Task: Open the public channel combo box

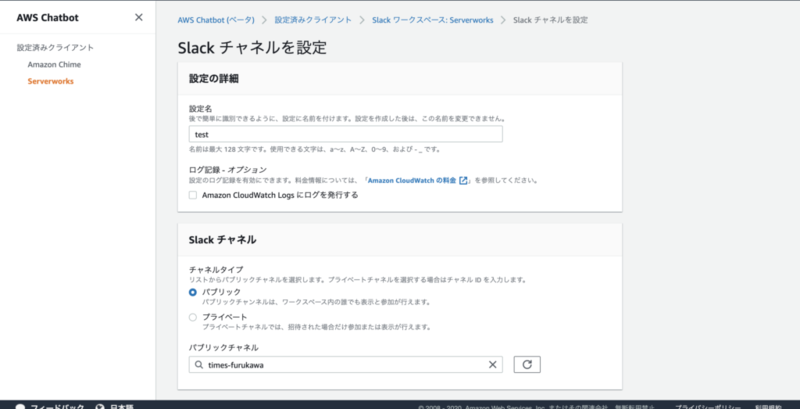Action: click(345, 365)
